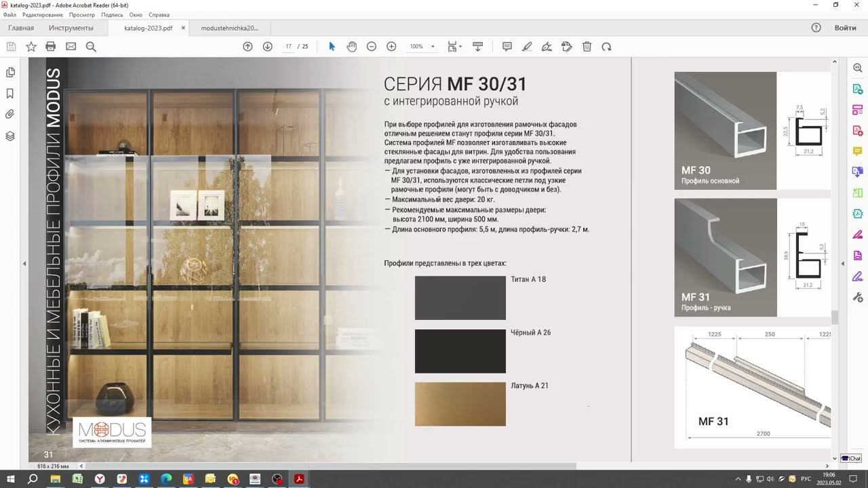The width and height of the screenshot is (868, 488).
Task: Switch to the modustehnichka20... tab
Action: coord(230,28)
